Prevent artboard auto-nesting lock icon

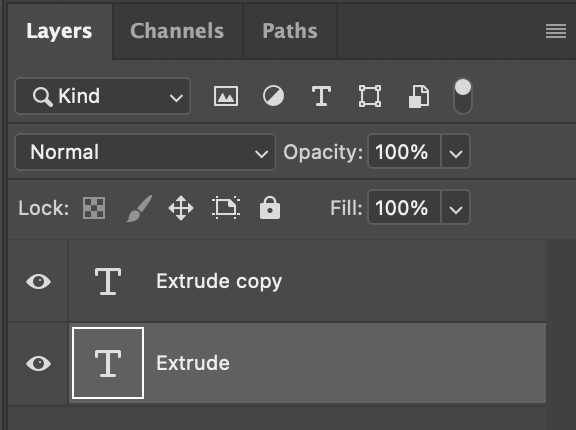[226, 208]
